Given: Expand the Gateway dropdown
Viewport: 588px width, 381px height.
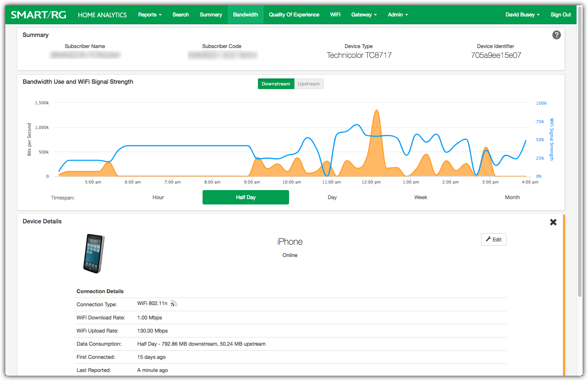Looking at the screenshot, I should tap(363, 14).
